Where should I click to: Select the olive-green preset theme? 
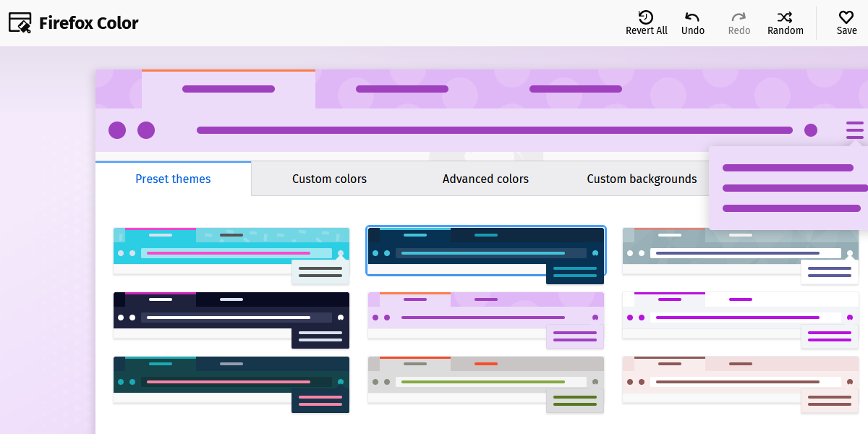485,379
